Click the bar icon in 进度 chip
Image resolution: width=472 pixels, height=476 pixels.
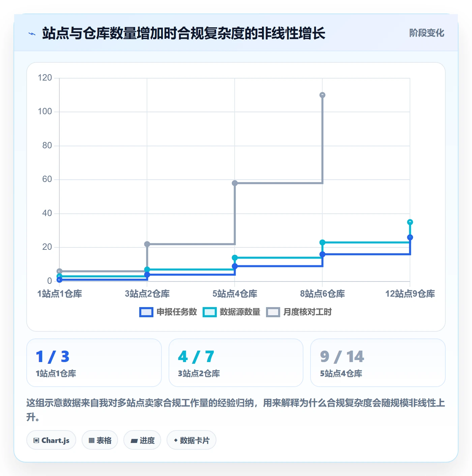(134, 441)
